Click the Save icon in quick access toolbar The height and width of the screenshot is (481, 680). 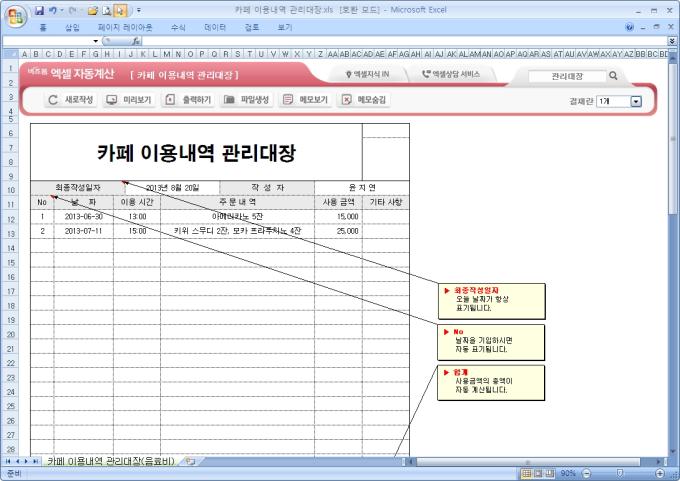pos(40,9)
